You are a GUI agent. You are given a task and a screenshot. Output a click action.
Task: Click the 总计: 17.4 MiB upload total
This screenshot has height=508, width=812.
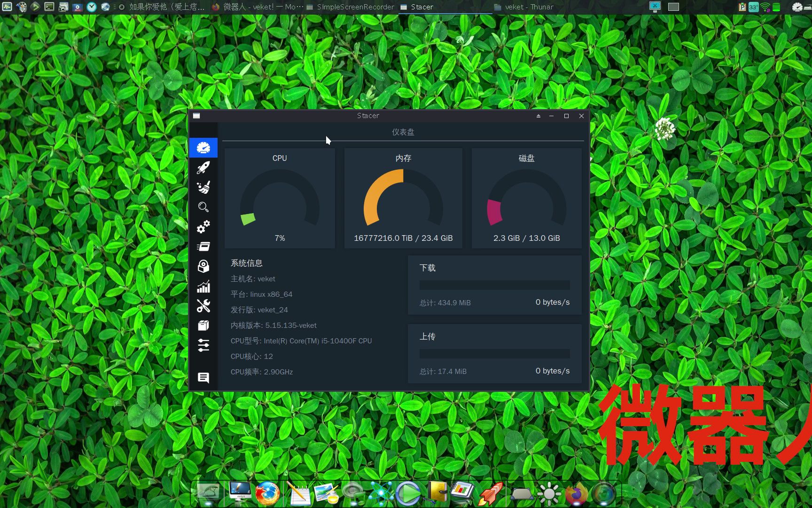pyautogui.click(x=443, y=372)
